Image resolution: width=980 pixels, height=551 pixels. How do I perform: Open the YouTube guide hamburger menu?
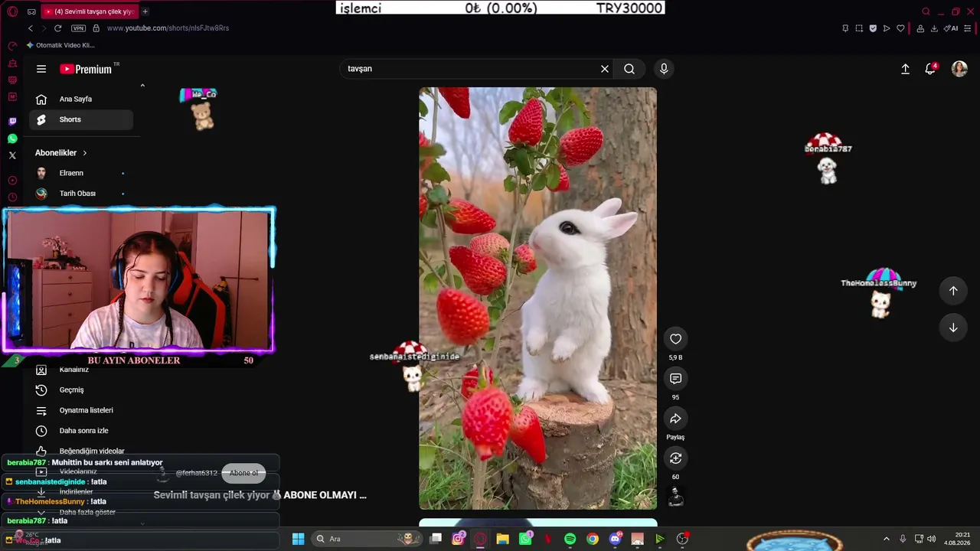click(x=41, y=69)
